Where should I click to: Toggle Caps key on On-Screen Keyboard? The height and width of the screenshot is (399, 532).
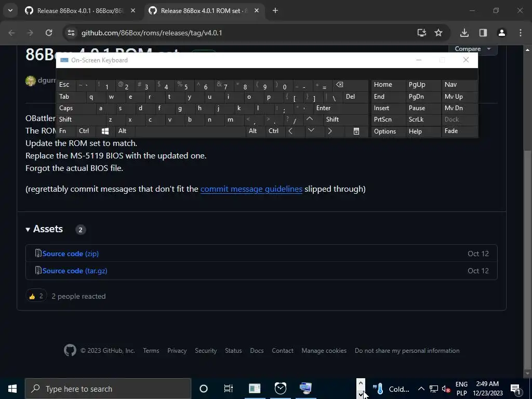(x=76, y=108)
